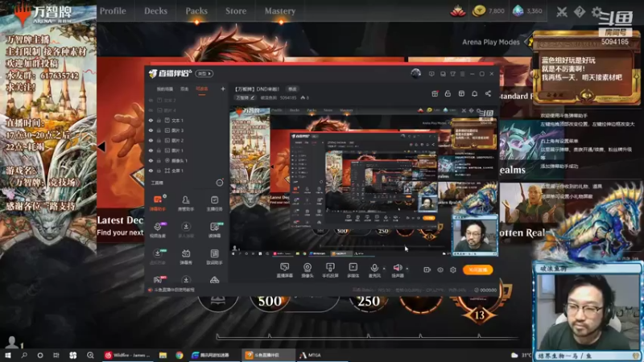Add a 多媒体 multimedia source
This screenshot has width=644, height=362.
tap(353, 270)
